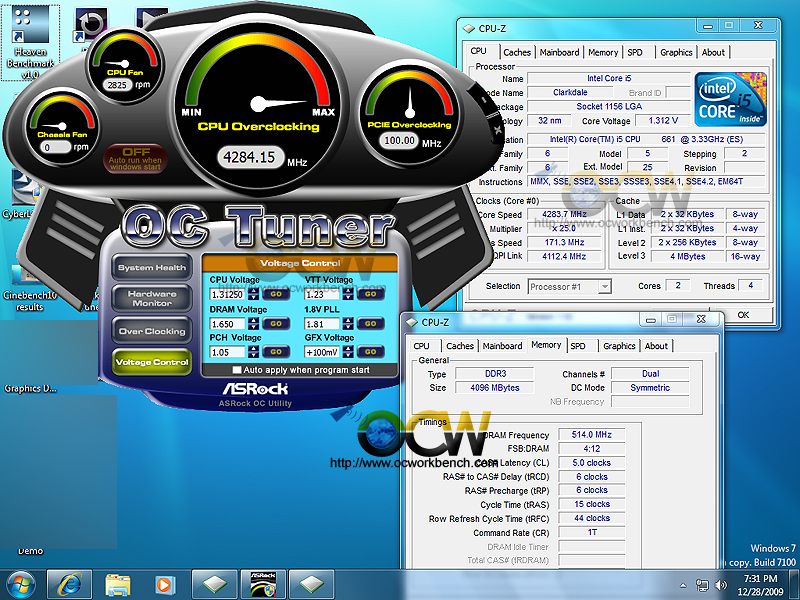This screenshot has height=600, width=800.
Task: Open Windows Explorer folder taskbar icon
Action: click(x=117, y=585)
